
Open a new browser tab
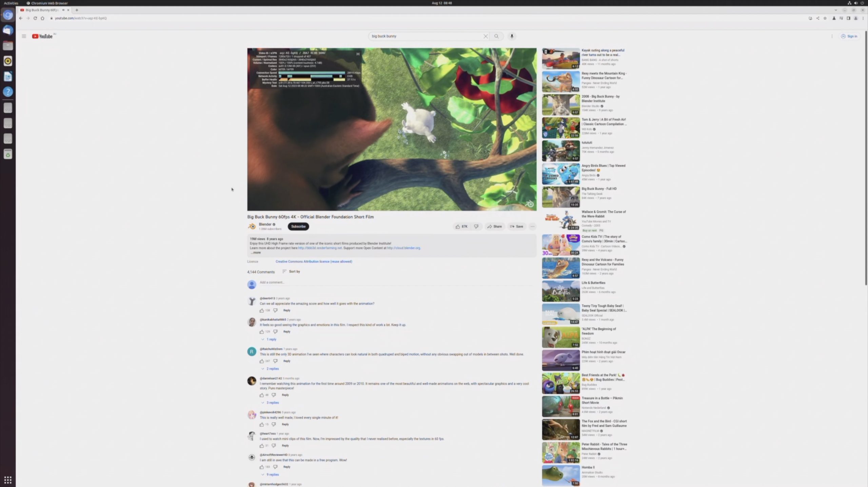77,10
